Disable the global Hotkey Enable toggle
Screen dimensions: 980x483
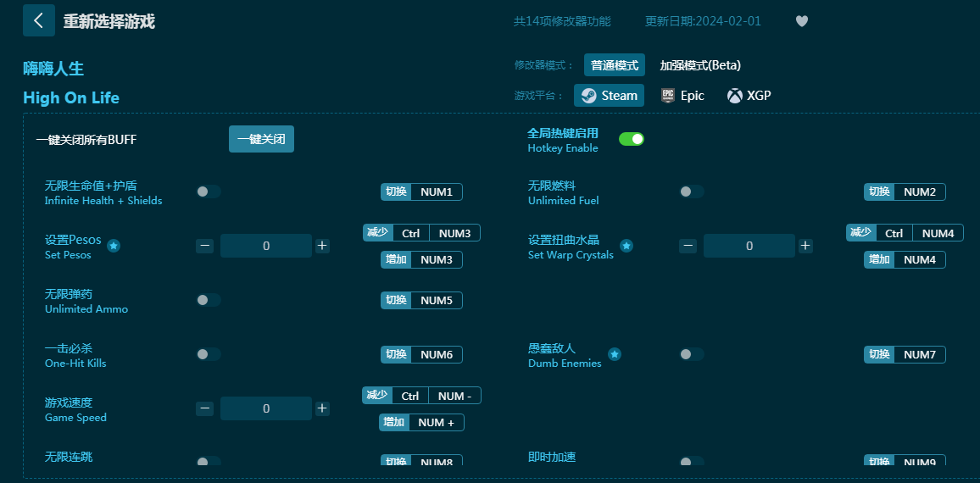click(631, 139)
